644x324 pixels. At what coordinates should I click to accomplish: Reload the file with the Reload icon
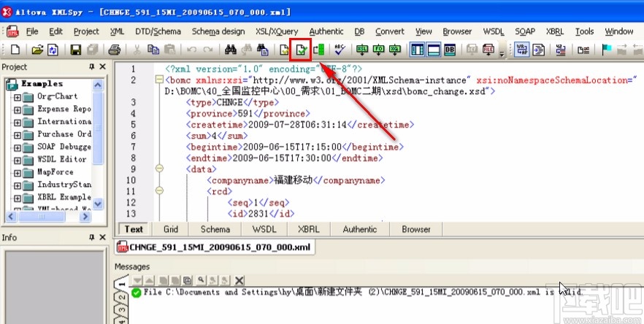click(x=53, y=50)
